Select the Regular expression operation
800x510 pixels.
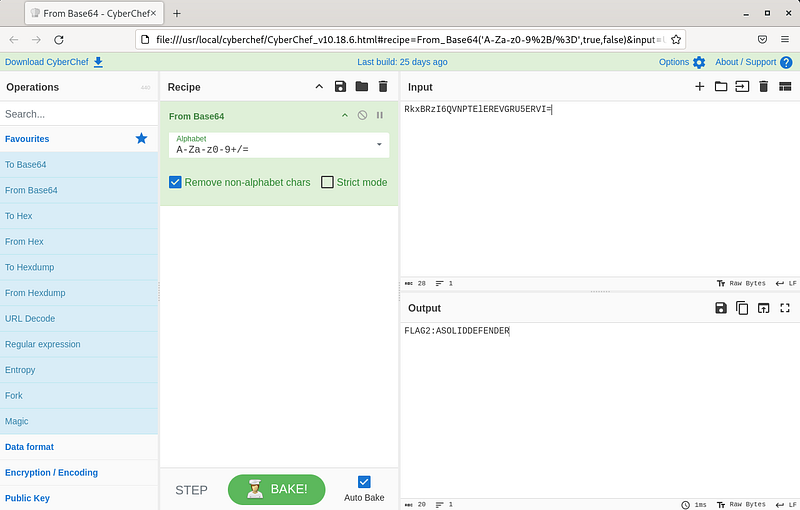pos(79,344)
